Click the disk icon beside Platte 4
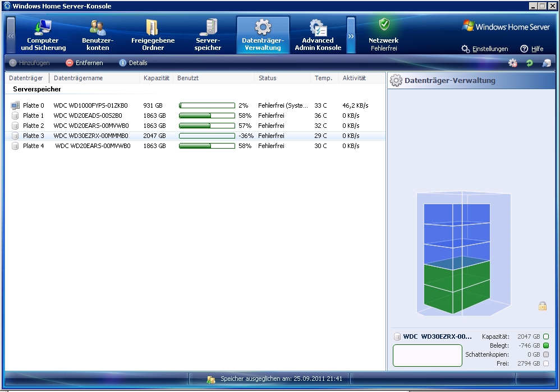Screen dimensions: 560x392 tap(15, 146)
